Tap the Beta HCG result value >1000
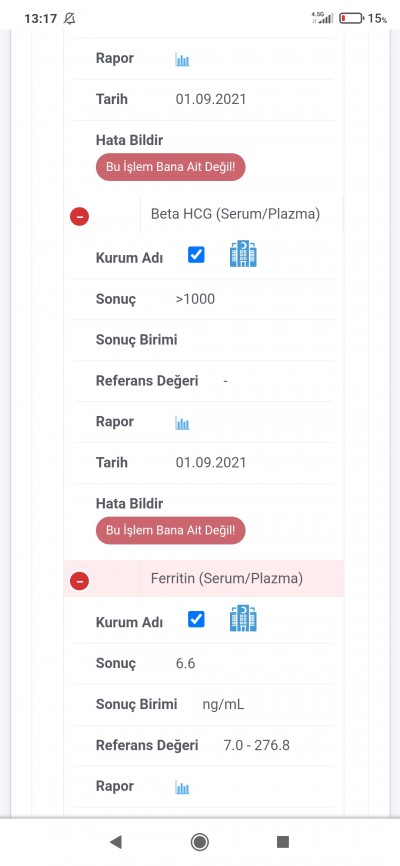The height and width of the screenshot is (866, 400). (x=195, y=299)
